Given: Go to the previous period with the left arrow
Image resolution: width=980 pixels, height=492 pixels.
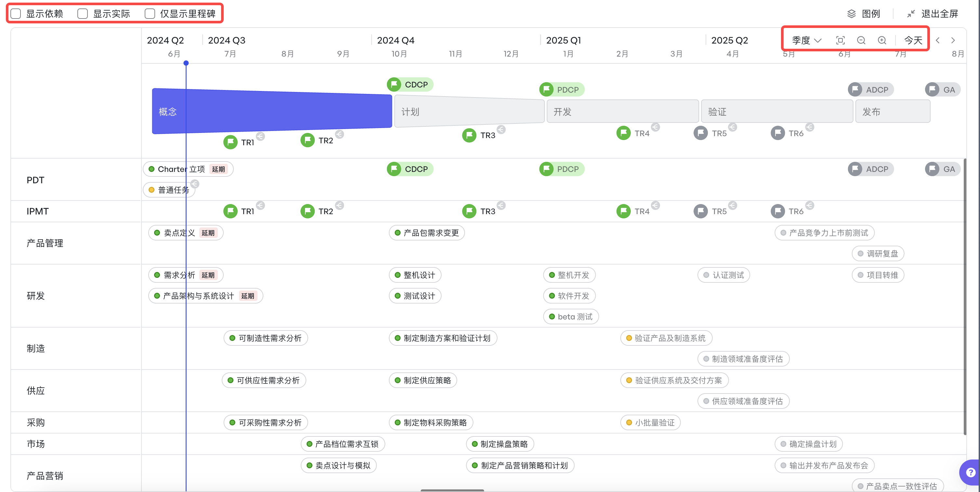Looking at the screenshot, I should pos(938,40).
